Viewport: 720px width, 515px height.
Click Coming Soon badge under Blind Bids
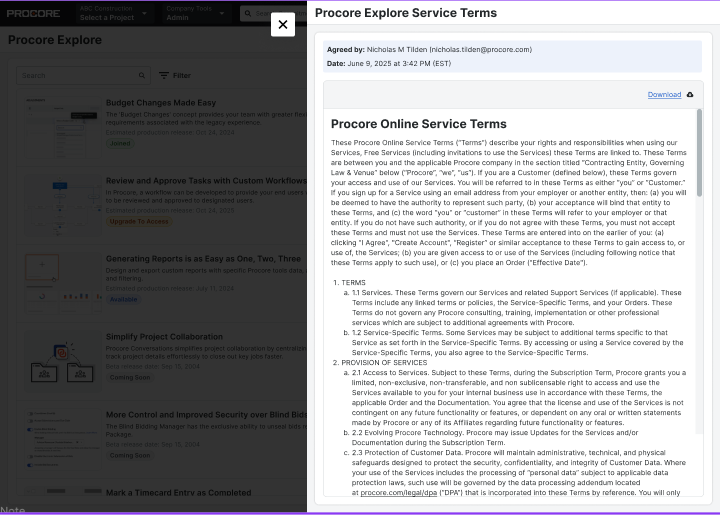pyautogui.click(x=129, y=455)
